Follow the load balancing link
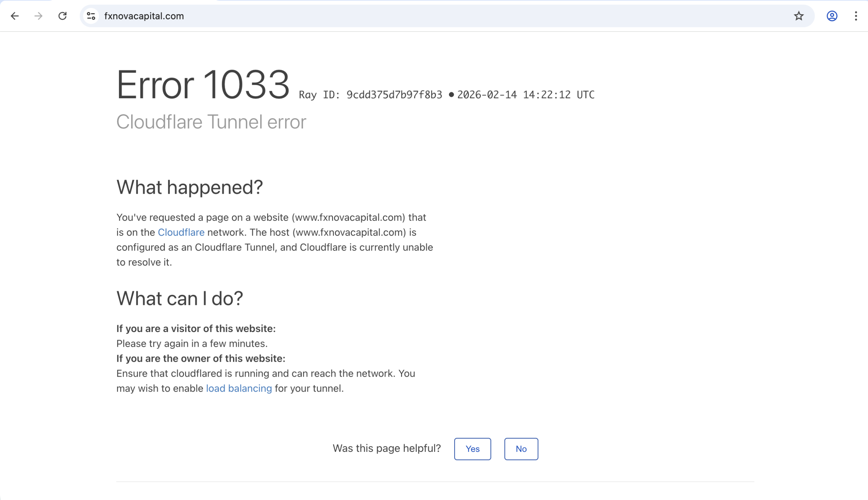 (x=238, y=389)
